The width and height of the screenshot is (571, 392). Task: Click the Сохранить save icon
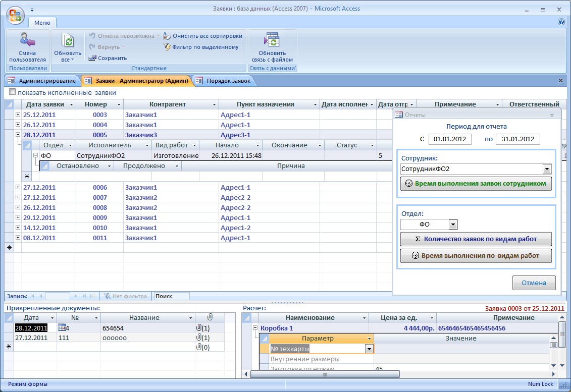click(93, 58)
